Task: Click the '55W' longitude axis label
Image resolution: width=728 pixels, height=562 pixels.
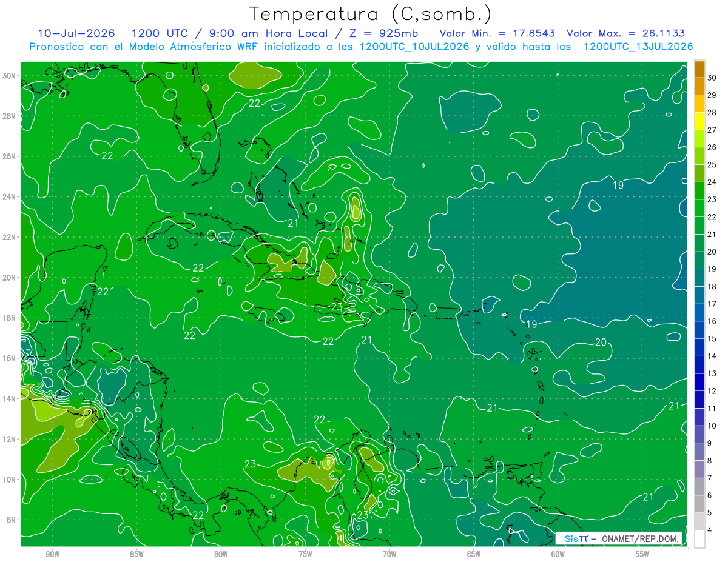Action: pyautogui.click(x=642, y=554)
